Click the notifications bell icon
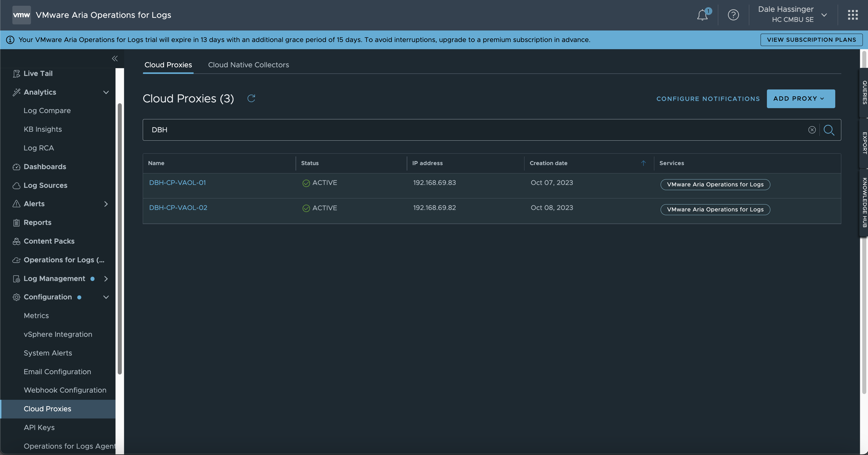868x455 pixels. [702, 15]
